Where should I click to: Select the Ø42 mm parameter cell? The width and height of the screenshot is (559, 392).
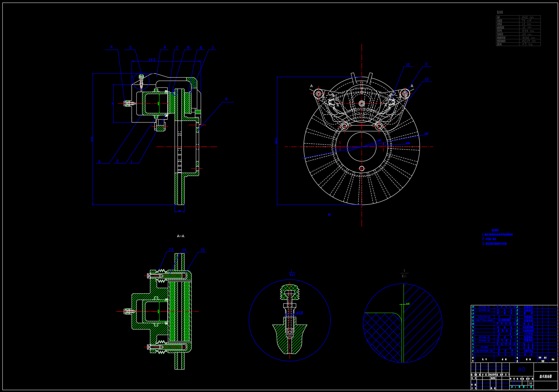527,17
